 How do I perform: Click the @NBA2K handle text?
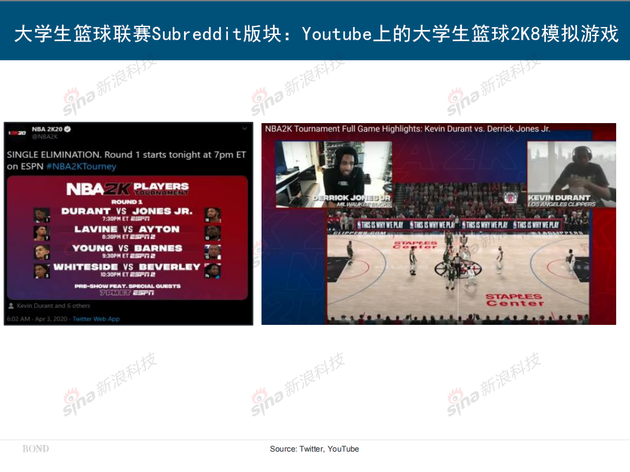[x=45, y=137]
